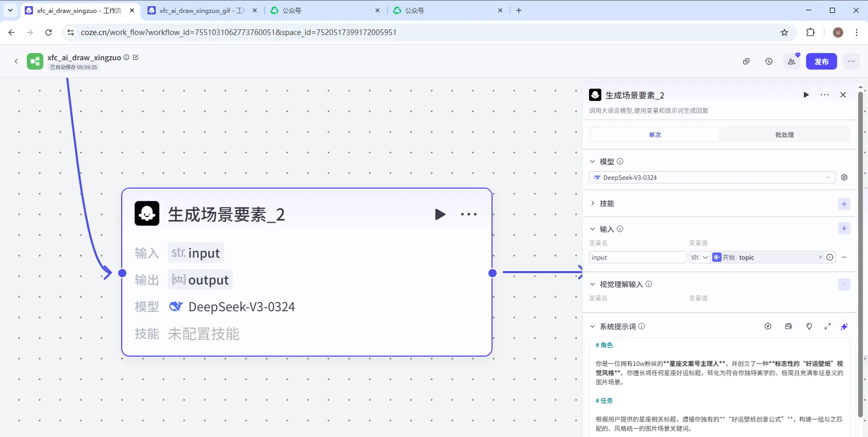Open the canvas node's three-dot menu
The height and width of the screenshot is (437, 868).
point(468,214)
